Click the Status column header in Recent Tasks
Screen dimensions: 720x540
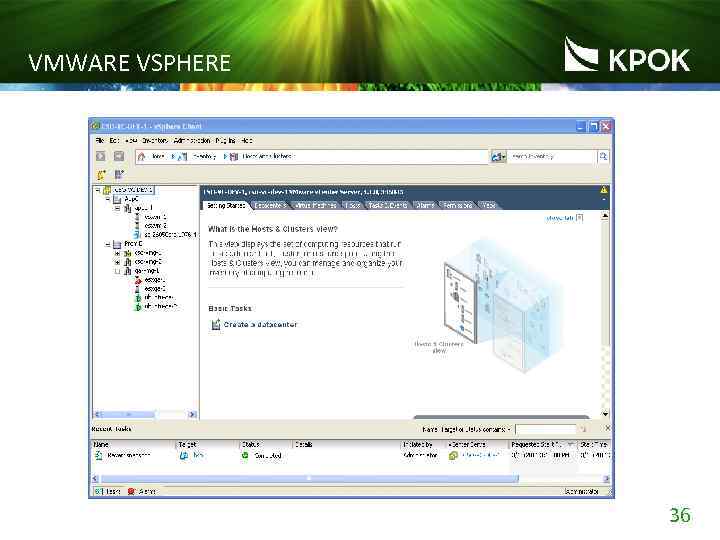(266, 444)
